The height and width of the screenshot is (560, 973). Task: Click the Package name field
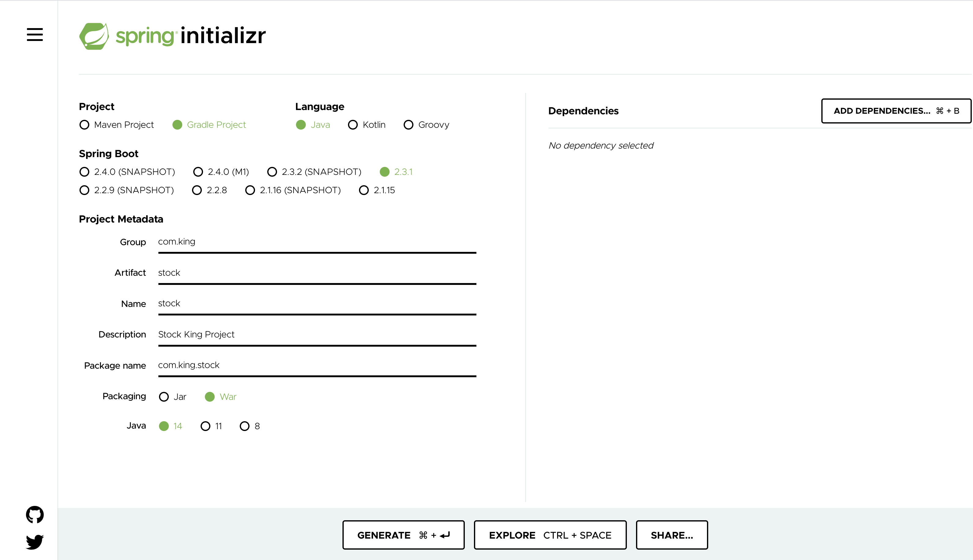[x=317, y=365]
